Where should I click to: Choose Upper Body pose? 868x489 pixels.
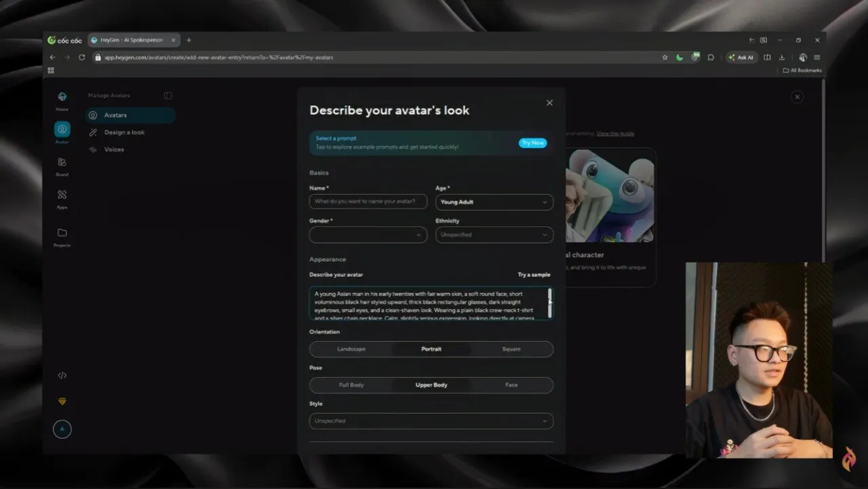431,385
